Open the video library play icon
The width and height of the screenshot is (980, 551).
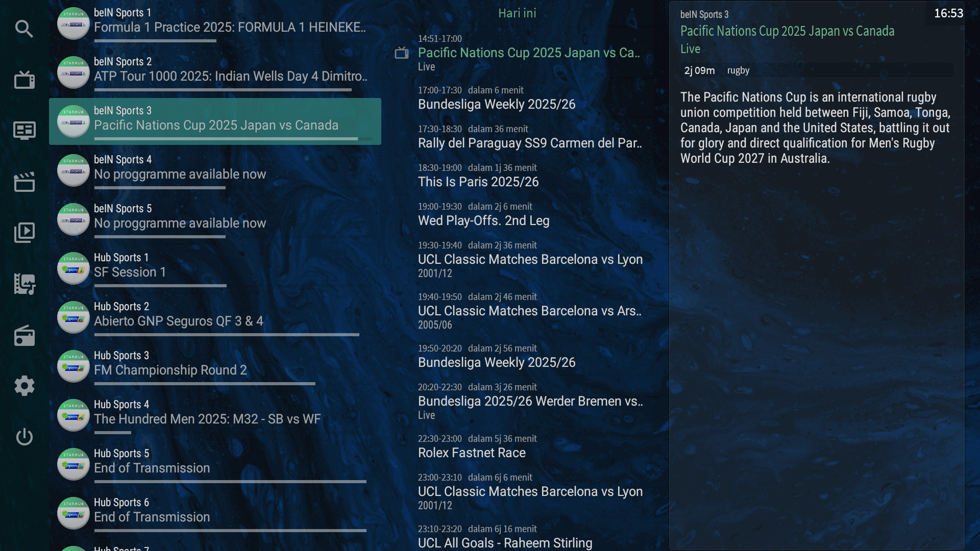pos(24,233)
